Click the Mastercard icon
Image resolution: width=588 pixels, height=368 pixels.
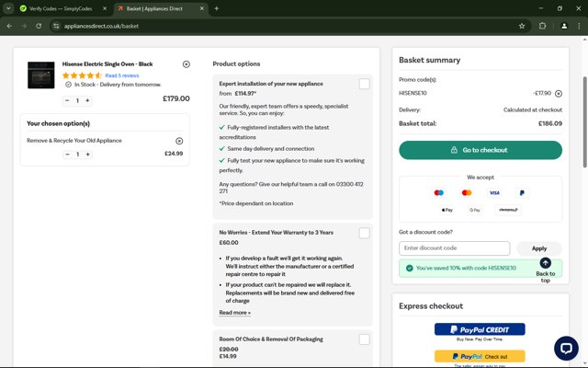(x=467, y=192)
